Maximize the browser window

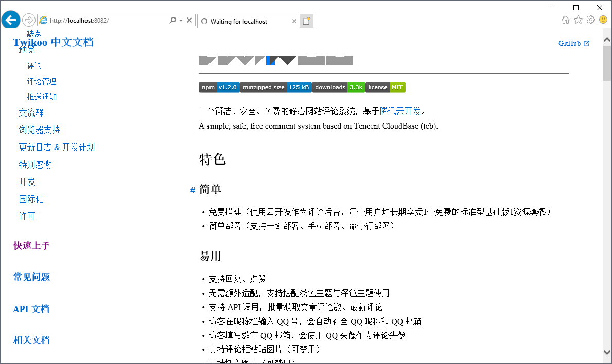(x=575, y=8)
